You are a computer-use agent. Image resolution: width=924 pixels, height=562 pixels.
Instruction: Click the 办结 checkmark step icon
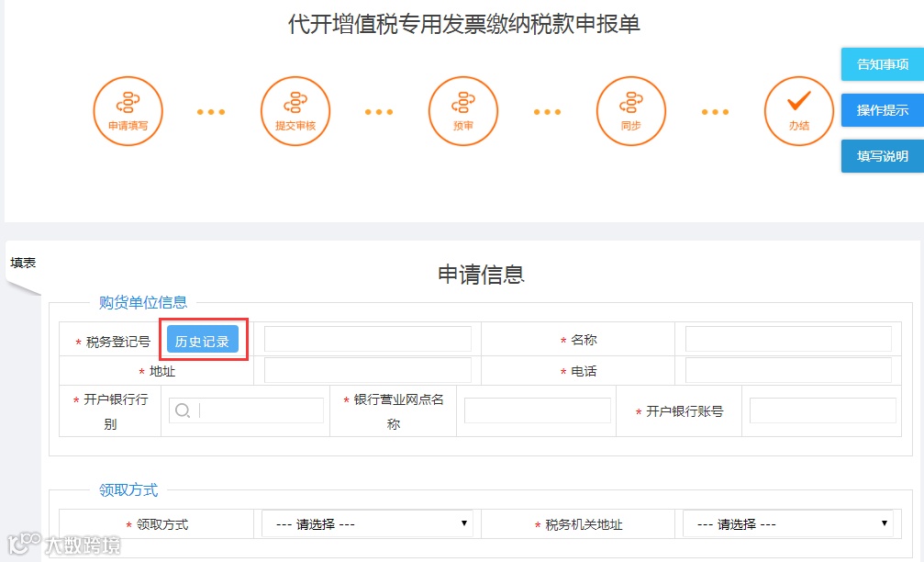(799, 111)
